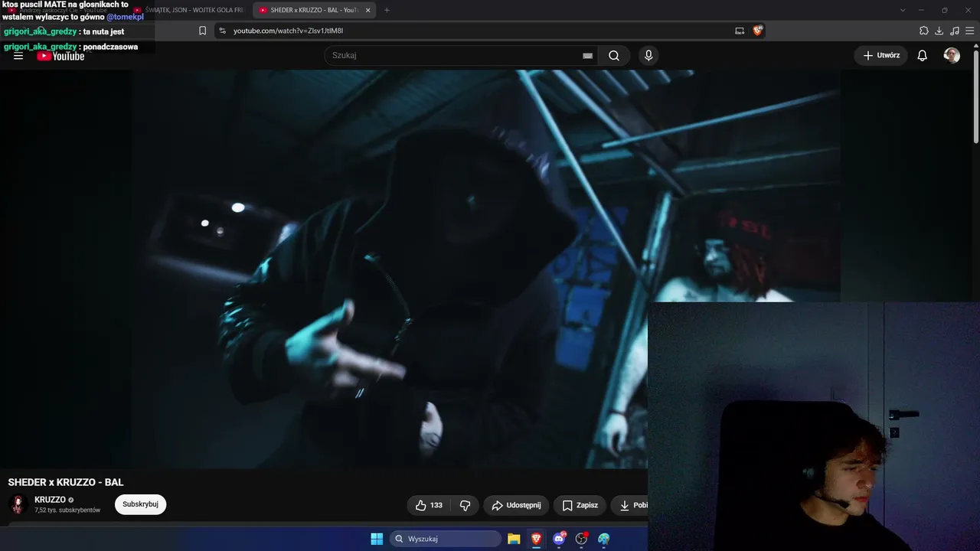The width and height of the screenshot is (980, 551).
Task: Click the 7,52 tys. subskrybentów text
Action: click(67, 510)
